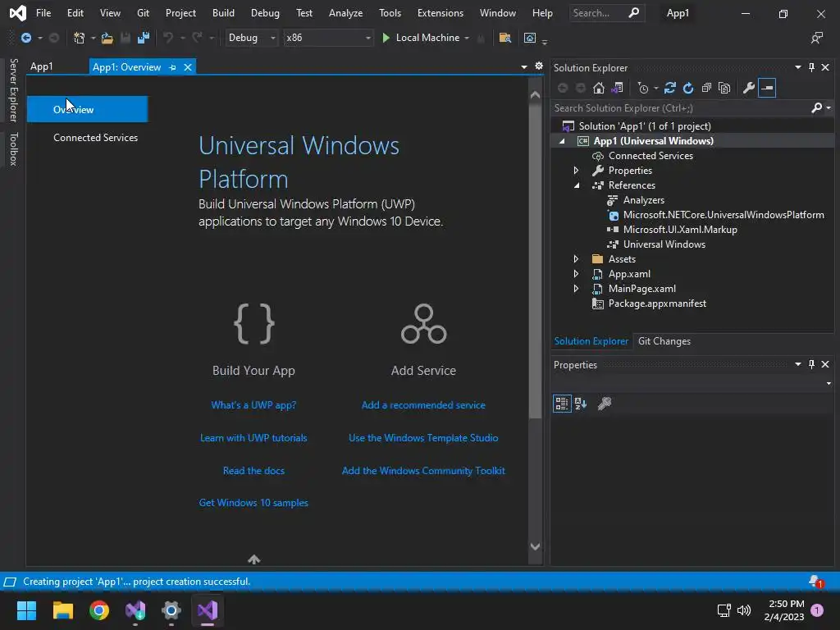
Task: Click the Live Share feedback icon
Action: point(817,38)
